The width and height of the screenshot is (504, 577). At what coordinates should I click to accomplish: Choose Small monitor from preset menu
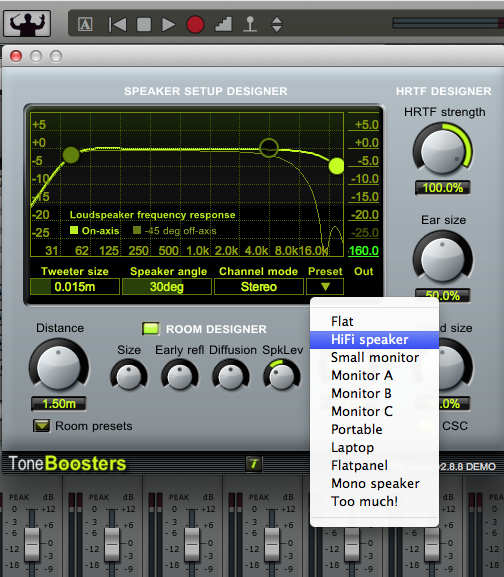(x=375, y=357)
